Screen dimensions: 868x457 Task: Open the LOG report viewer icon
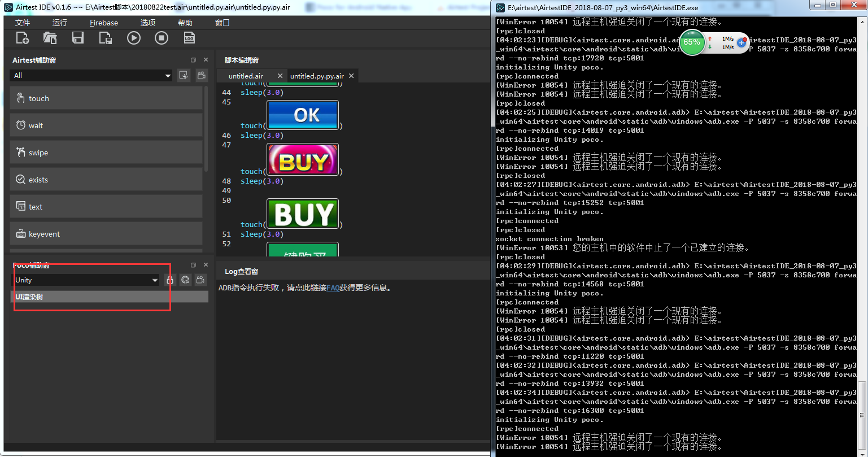point(189,38)
